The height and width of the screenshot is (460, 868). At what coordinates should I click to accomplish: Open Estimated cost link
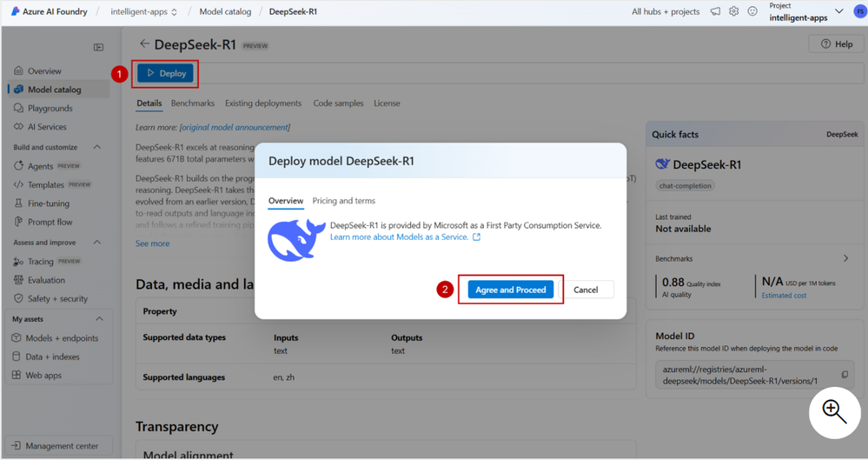784,296
